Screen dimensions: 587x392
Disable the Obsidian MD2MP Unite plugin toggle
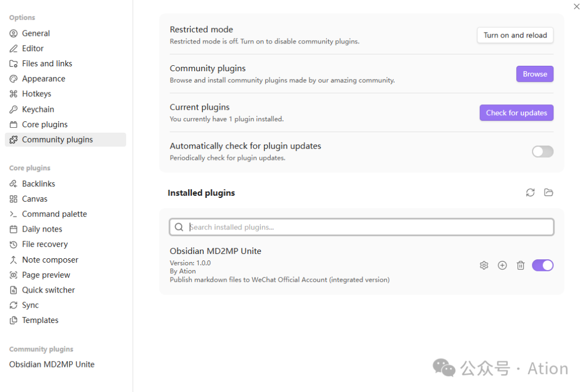tap(542, 265)
